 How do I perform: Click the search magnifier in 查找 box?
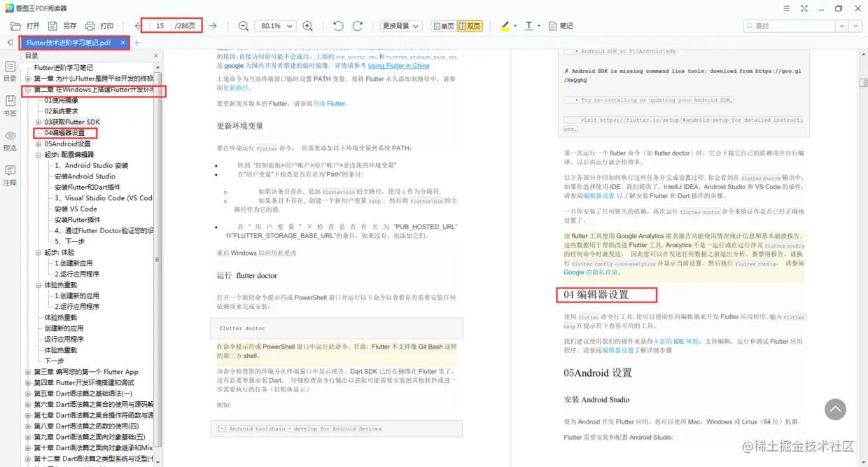tap(750, 26)
